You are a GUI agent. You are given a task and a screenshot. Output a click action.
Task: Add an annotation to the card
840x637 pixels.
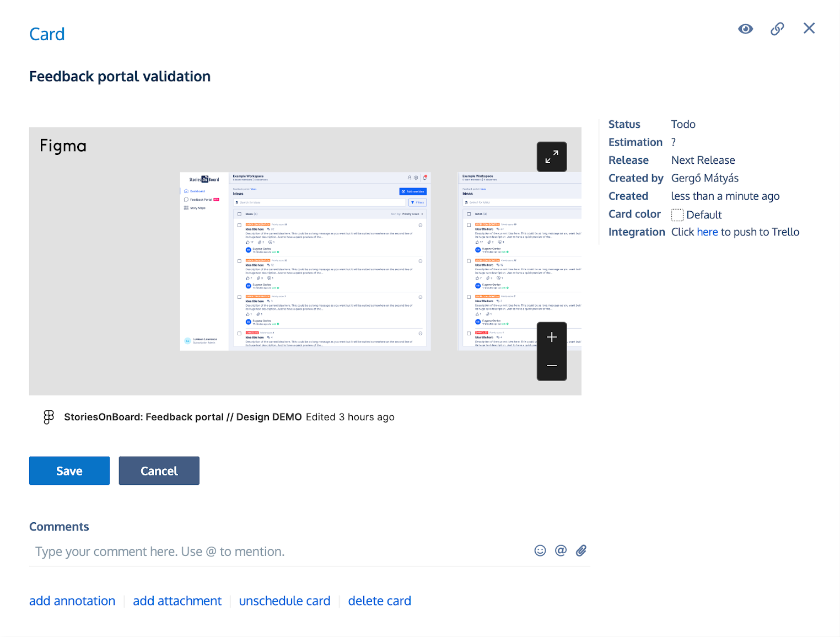click(72, 601)
